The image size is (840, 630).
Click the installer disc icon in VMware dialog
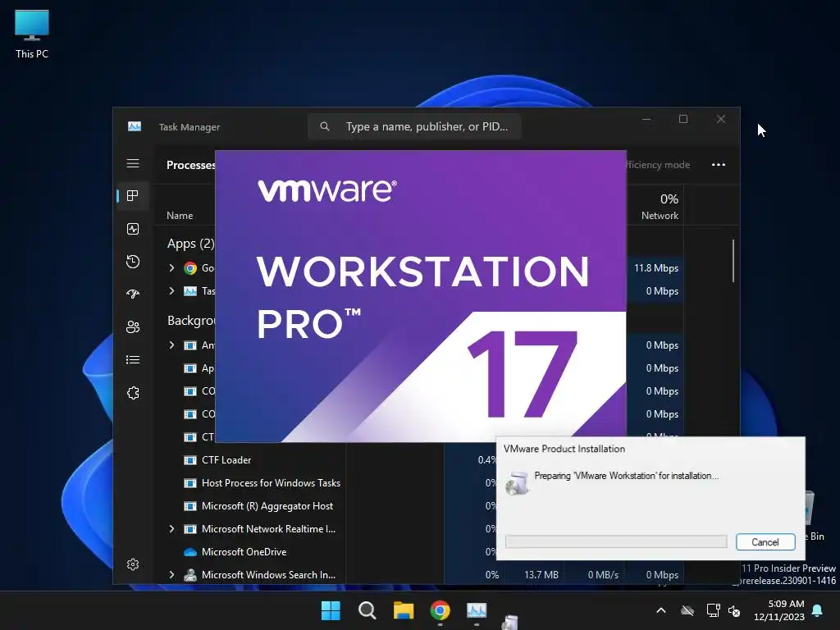[518, 483]
